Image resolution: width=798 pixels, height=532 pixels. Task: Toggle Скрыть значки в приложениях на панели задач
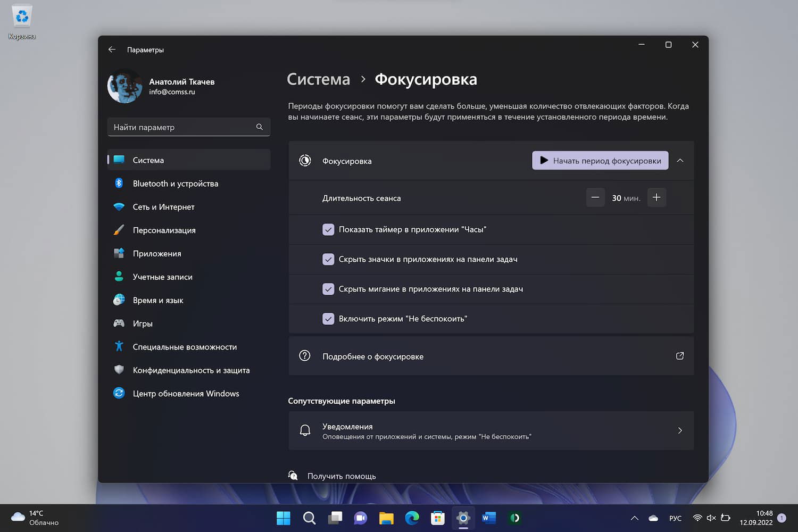point(328,259)
